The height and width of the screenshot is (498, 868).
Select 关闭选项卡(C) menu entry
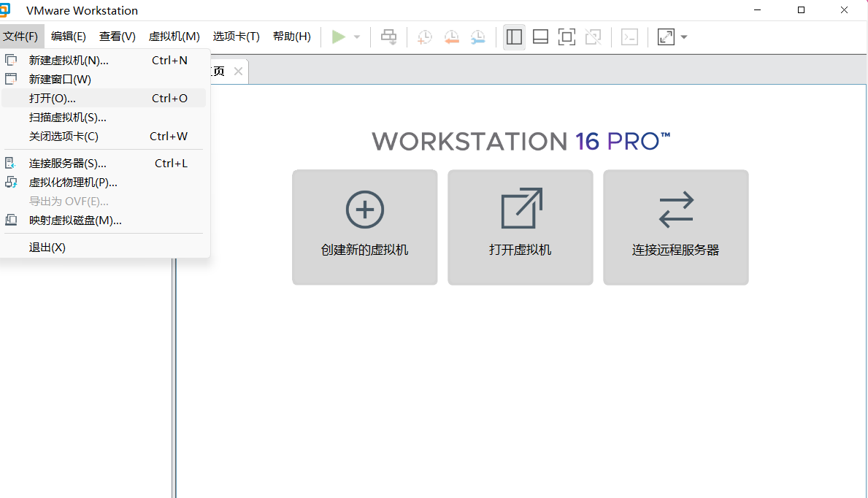[104, 137]
